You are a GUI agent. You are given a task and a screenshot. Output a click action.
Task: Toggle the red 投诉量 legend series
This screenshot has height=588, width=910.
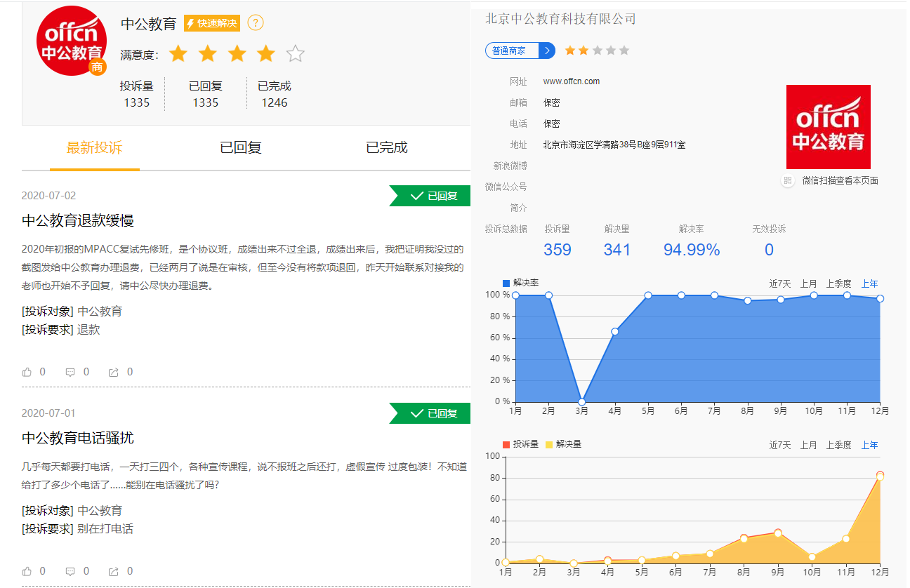coord(520,444)
